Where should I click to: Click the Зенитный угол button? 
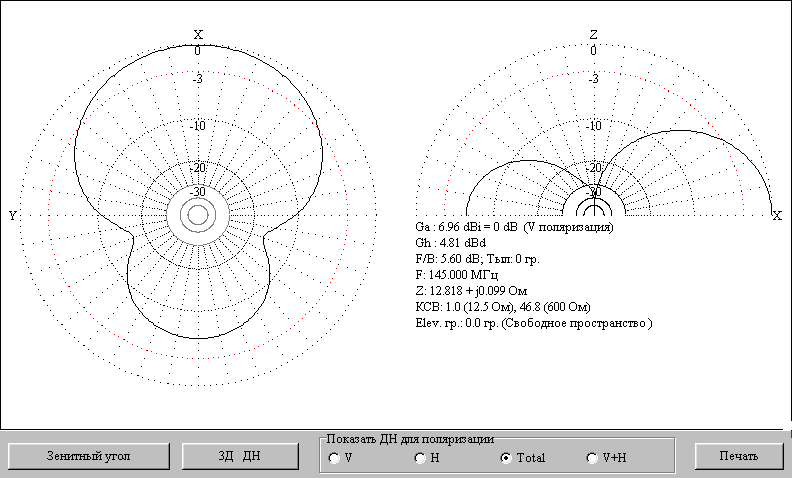(x=88, y=456)
